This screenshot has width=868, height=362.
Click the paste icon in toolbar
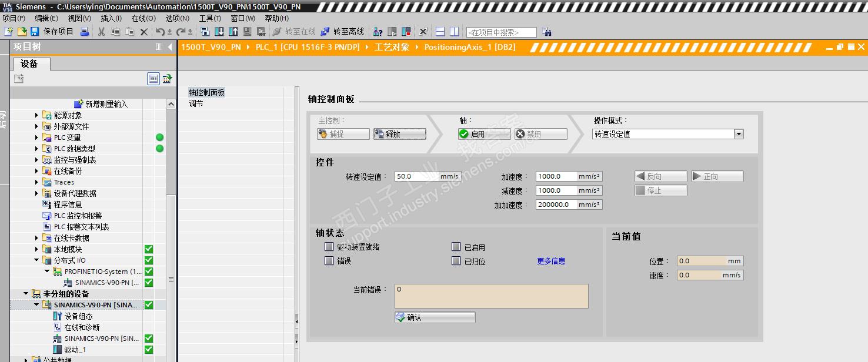[x=129, y=32]
